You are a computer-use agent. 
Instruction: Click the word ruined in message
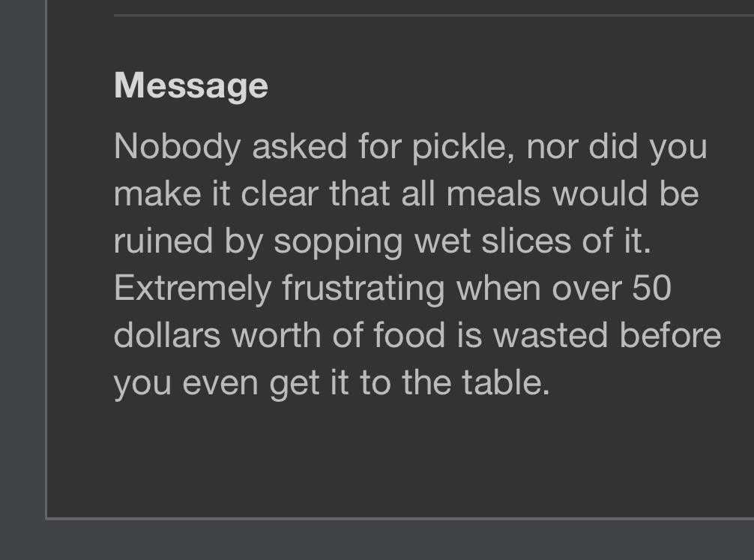click(163, 241)
